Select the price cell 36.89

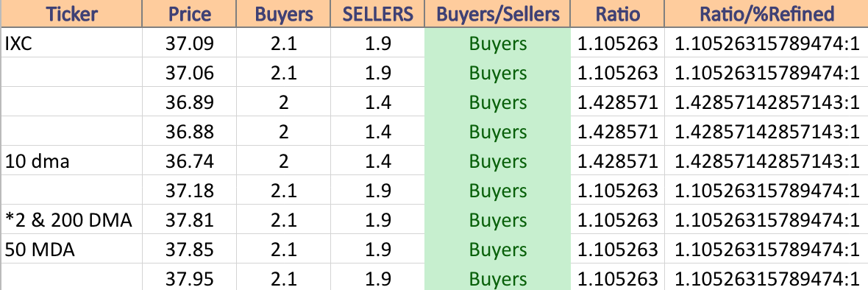(189, 102)
